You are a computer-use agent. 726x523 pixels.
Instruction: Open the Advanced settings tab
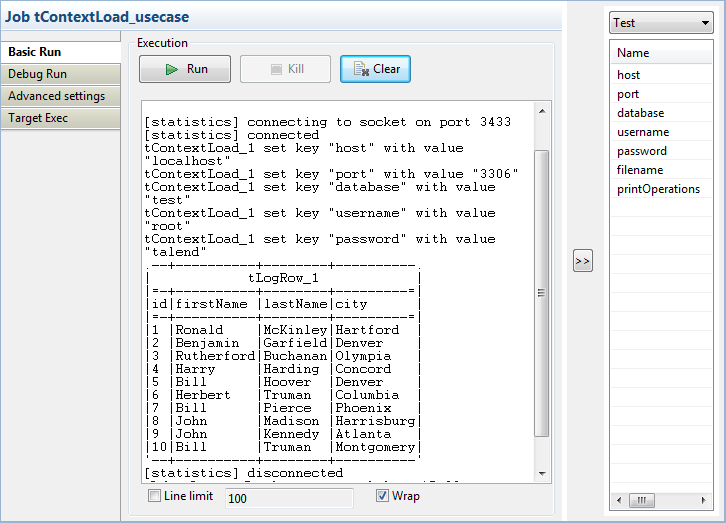coord(61,96)
